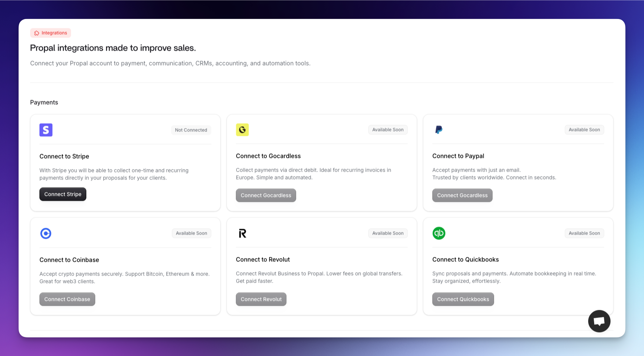
Task: Click the Connect Coinbase button
Action: 67,299
